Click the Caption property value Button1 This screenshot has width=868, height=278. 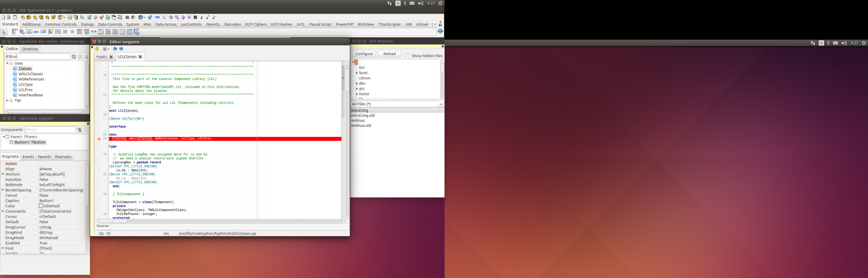(x=46, y=201)
